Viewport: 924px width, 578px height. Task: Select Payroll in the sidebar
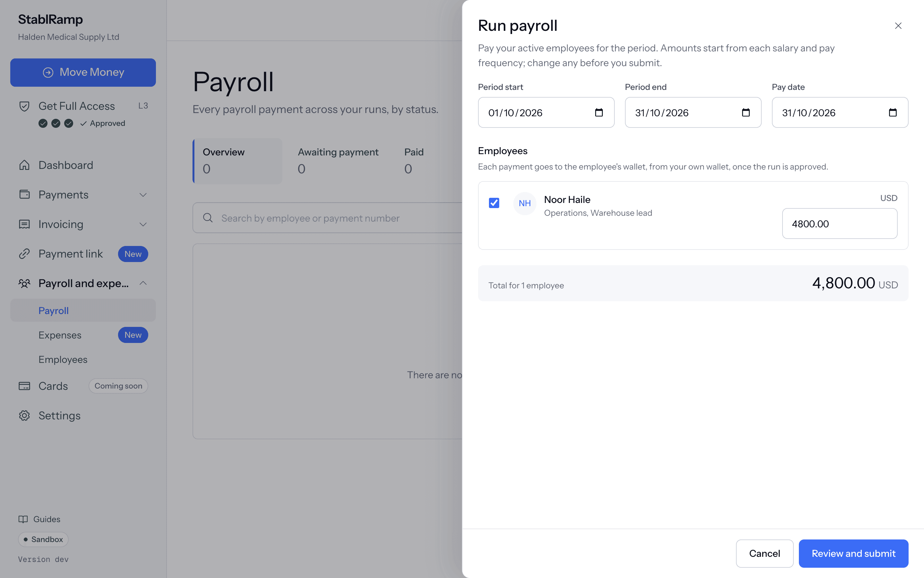83,311
